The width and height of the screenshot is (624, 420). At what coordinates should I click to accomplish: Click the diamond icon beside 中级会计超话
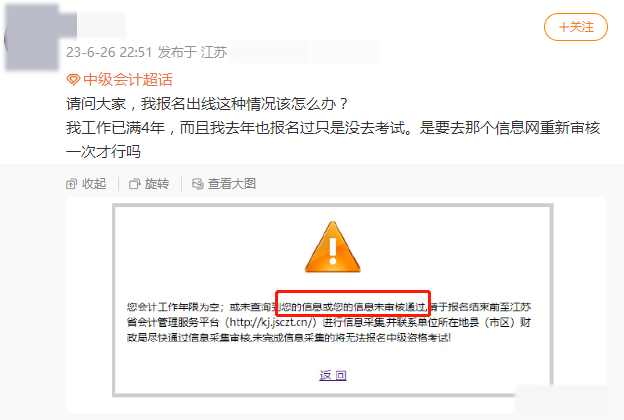coord(73,80)
